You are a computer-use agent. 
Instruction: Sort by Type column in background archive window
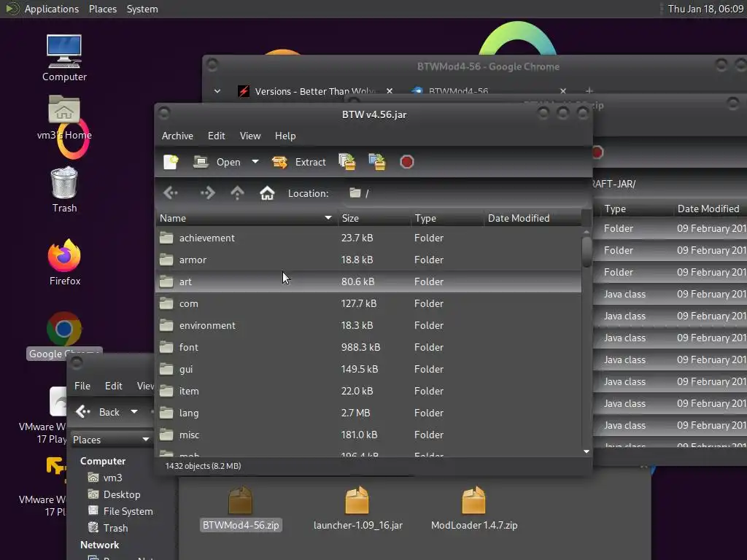[x=635, y=209]
